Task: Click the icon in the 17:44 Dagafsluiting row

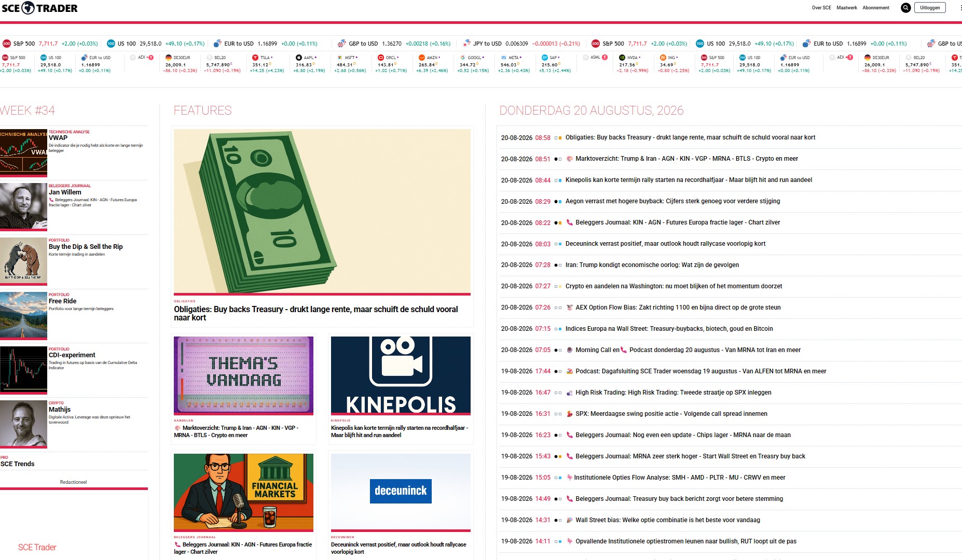Action: (569, 371)
